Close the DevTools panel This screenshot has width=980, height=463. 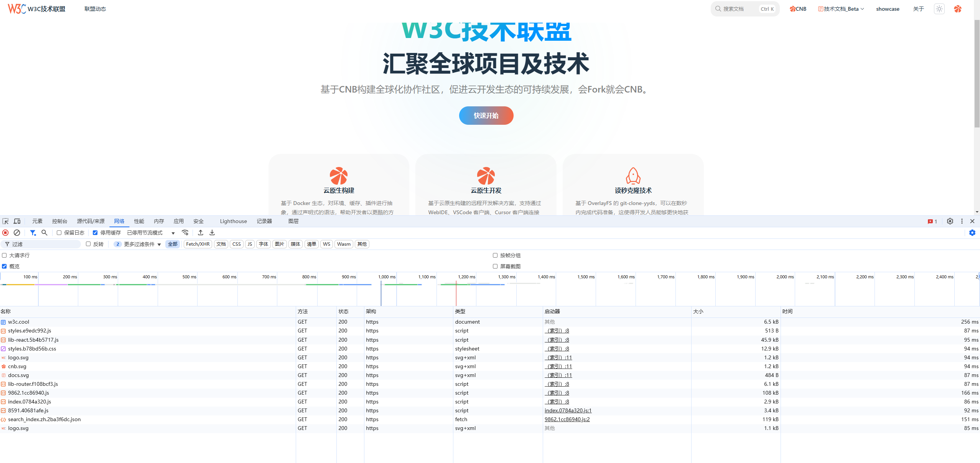pyautogui.click(x=972, y=221)
